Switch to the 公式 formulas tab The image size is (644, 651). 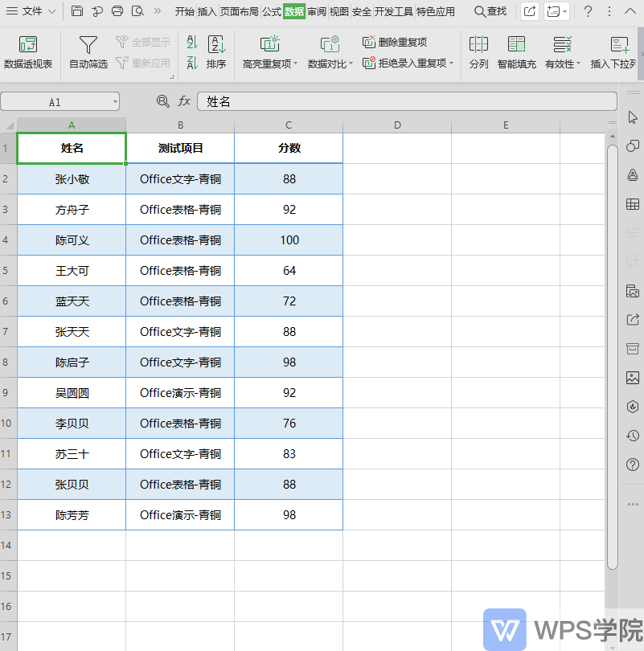point(271,12)
